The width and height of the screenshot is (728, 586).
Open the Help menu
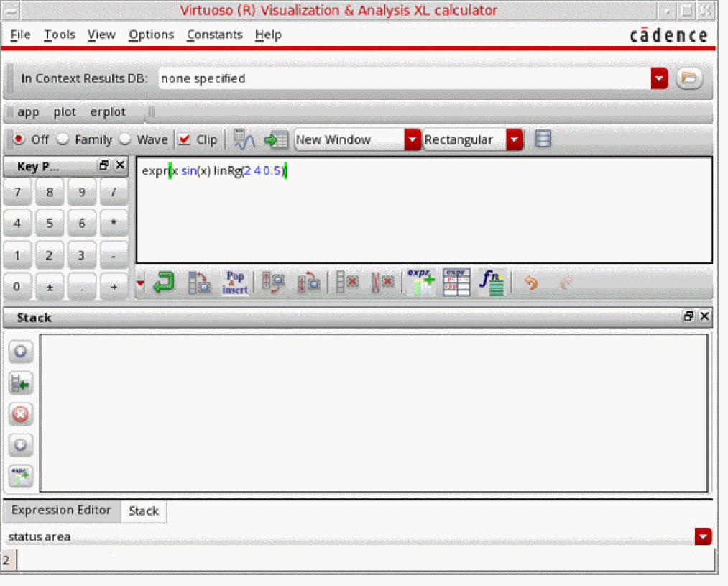(x=268, y=35)
